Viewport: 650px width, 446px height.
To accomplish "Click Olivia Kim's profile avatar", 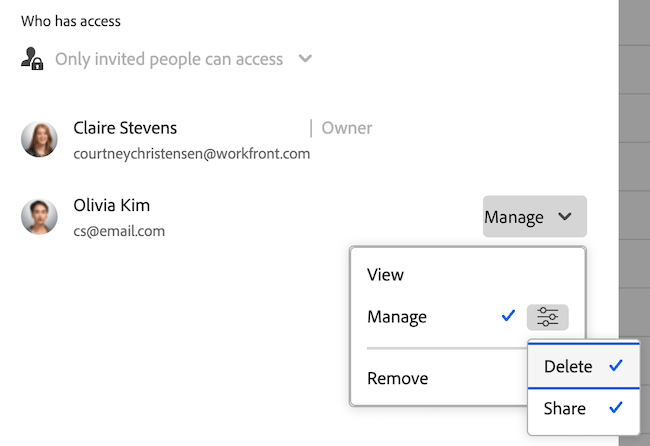I will pyautogui.click(x=39, y=217).
